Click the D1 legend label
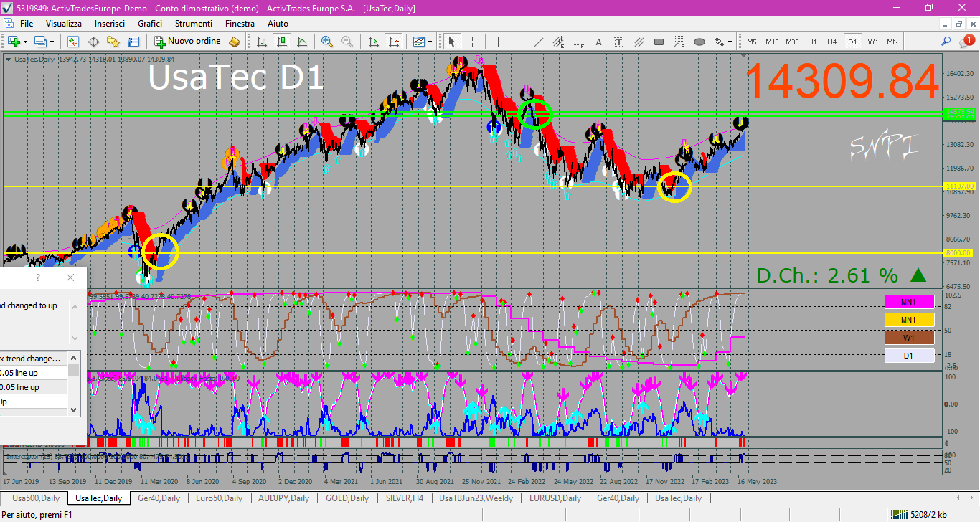Screen dimensions: 980x522 (x=909, y=356)
